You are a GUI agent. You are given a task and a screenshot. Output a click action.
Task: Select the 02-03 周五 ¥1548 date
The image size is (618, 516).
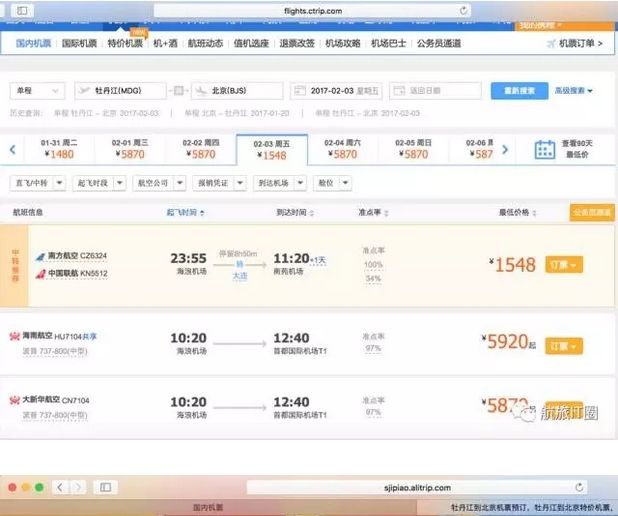(x=272, y=149)
